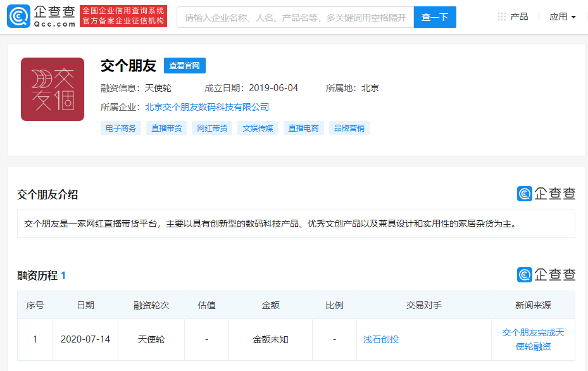Screen dimensions: 588x371
Task: Click the 查看官网 button
Action: click(184, 66)
